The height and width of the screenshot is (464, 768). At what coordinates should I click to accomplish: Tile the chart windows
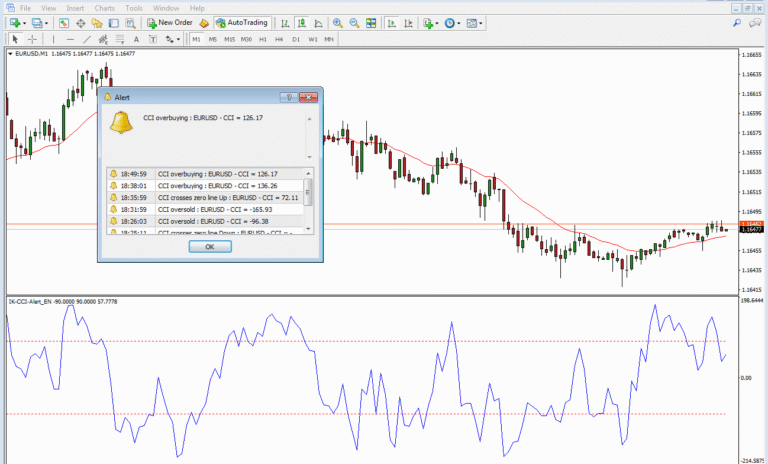click(x=371, y=23)
